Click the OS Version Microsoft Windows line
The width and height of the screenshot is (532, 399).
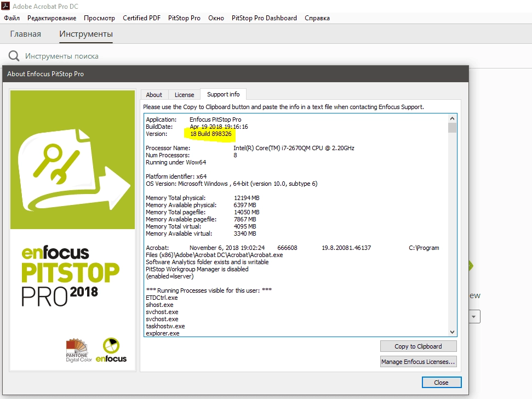(231, 184)
